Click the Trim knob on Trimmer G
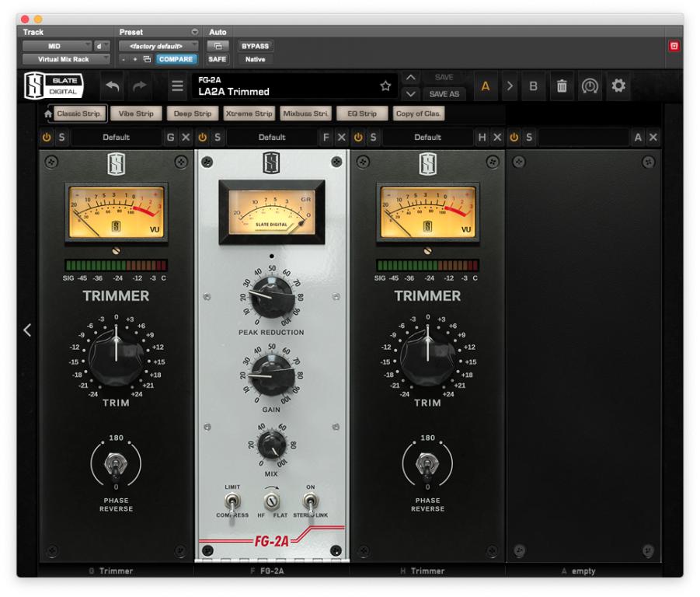The image size is (700, 597). [x=116, y=359]
